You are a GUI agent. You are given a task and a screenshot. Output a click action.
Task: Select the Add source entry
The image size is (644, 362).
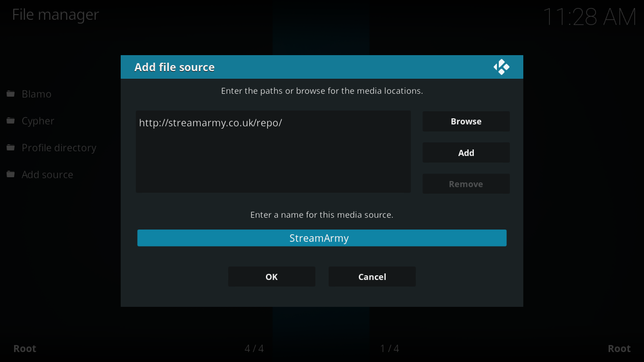[x=47, y=174]
